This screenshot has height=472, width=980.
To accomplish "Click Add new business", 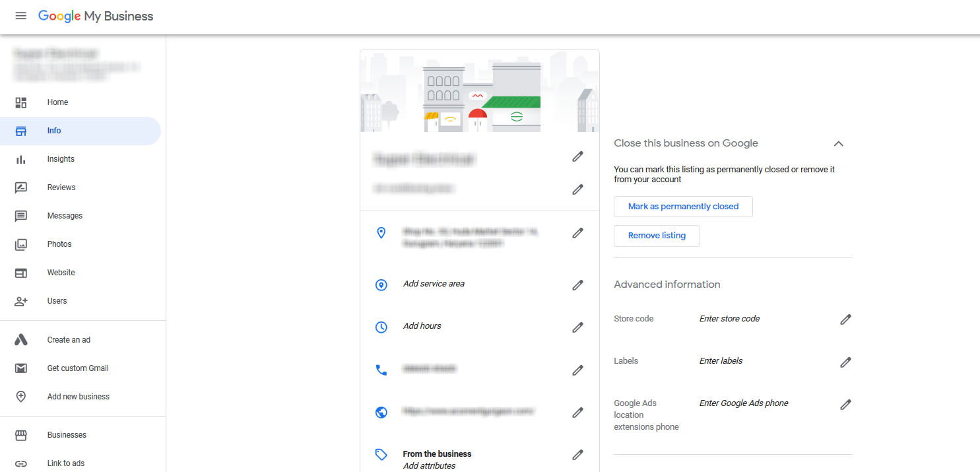I will click(78, 396).
